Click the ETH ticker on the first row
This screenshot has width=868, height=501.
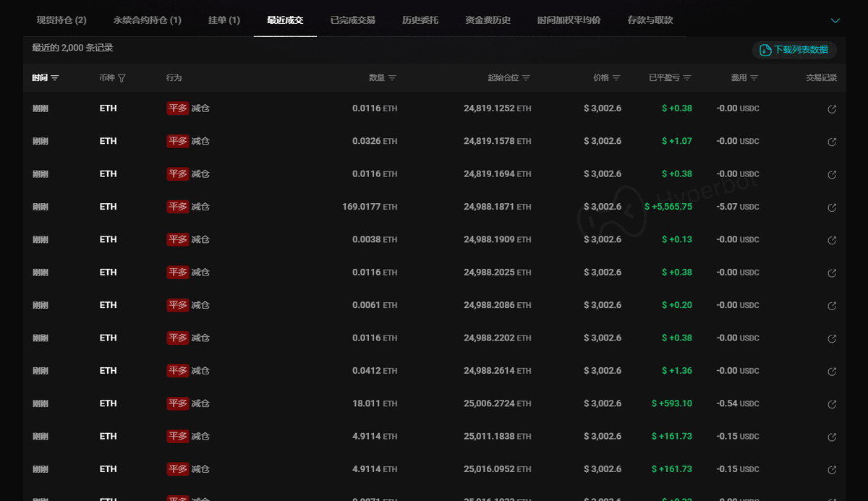pyautogui.click(x=108, y=108)
